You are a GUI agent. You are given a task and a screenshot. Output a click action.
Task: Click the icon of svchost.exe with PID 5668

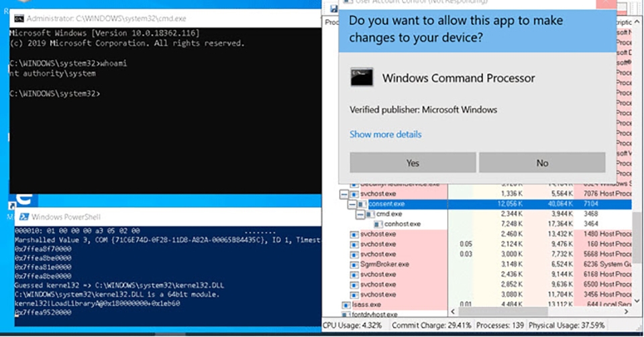point(354,254)
